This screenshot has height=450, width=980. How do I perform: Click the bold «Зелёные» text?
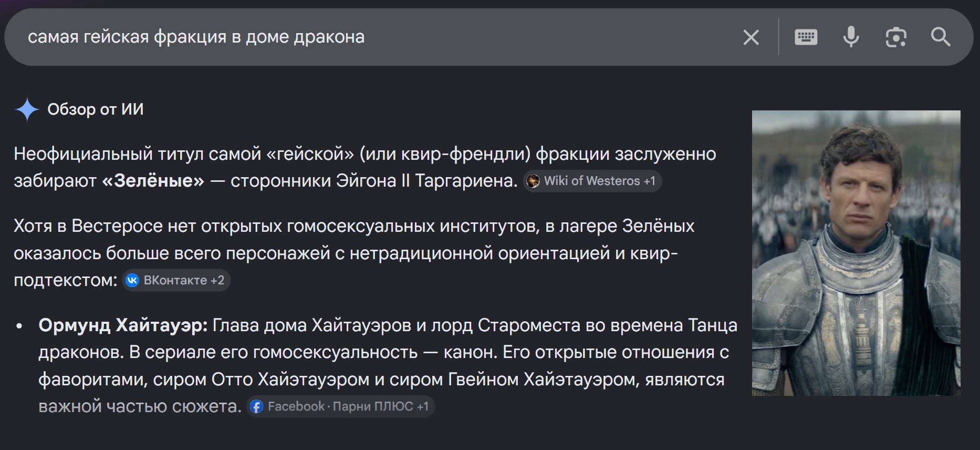[x=153, y=181]
